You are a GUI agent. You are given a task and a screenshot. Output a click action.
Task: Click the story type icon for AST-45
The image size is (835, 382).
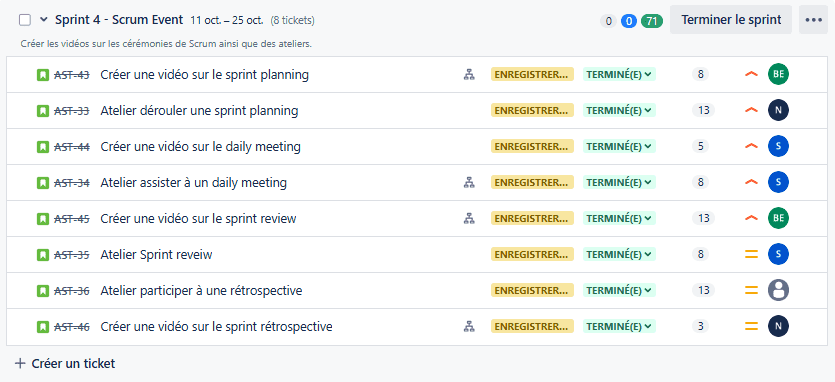click(43, 218)
